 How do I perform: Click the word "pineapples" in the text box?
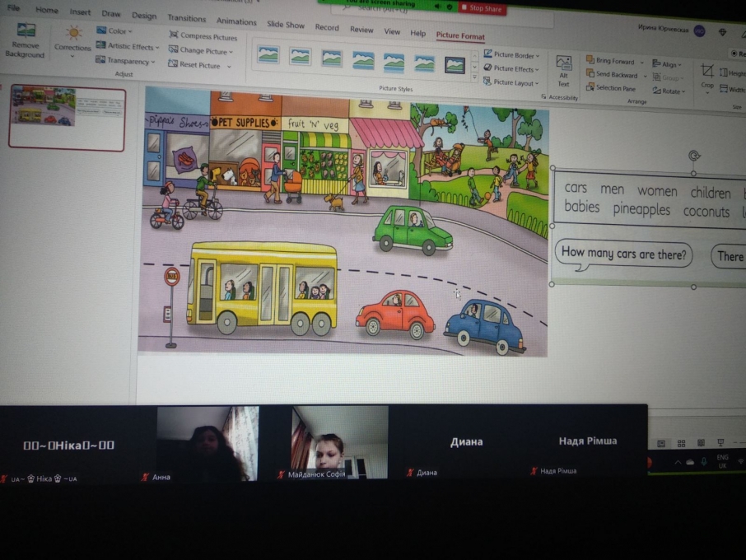click(641, 209)
